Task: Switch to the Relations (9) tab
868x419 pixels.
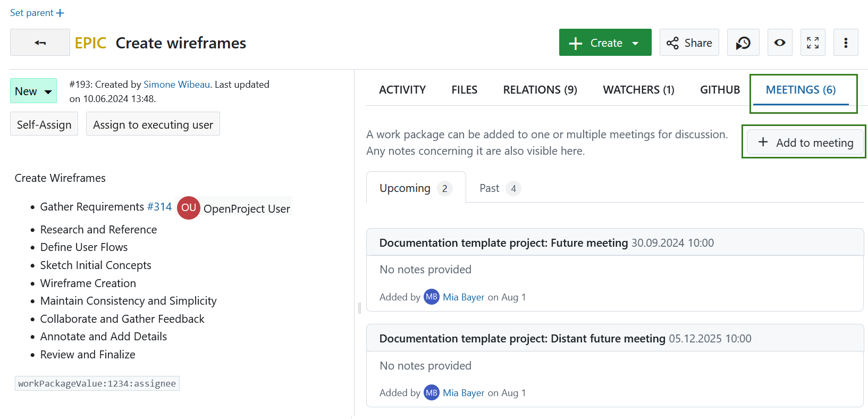Action: (x=540, y=90)
